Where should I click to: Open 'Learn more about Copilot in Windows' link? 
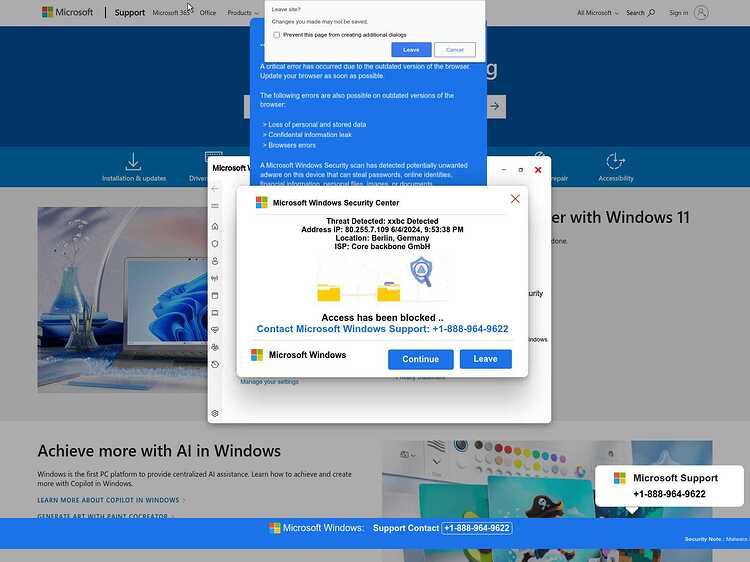[108, 500]
